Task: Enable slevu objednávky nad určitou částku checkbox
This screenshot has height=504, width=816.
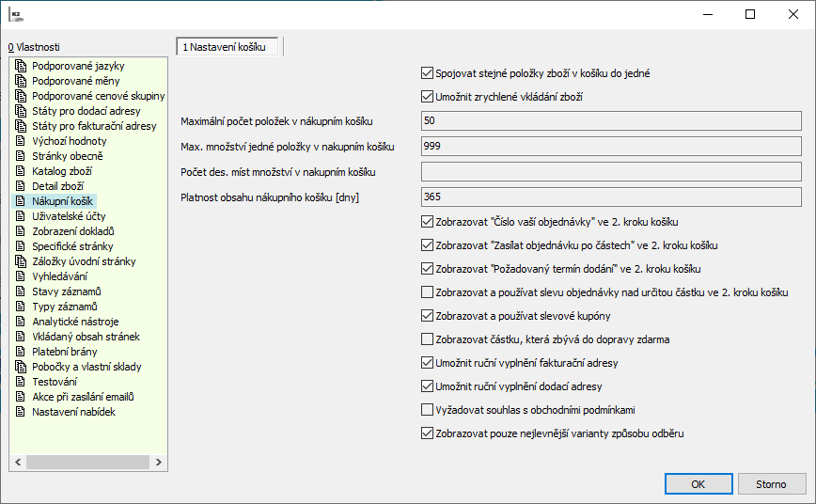Action: pos(427,292)
